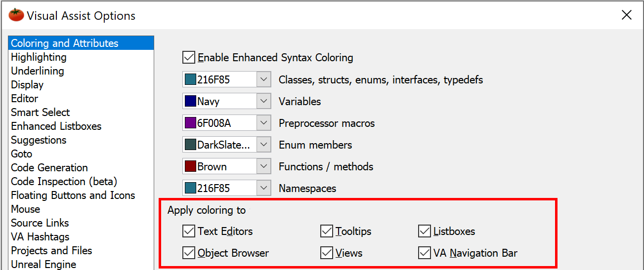The image size is (644, 270).
Task: Toggle the Object Browser checkbox
Action: click(x=189, y=253)
